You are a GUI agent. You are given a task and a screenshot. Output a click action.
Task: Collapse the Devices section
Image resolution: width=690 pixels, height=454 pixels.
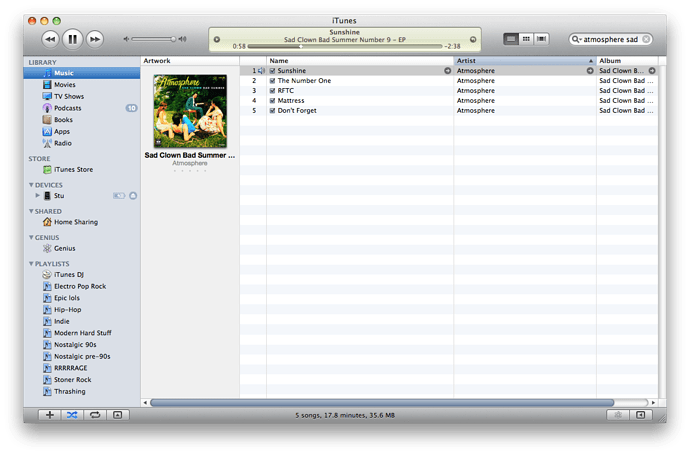31,185
